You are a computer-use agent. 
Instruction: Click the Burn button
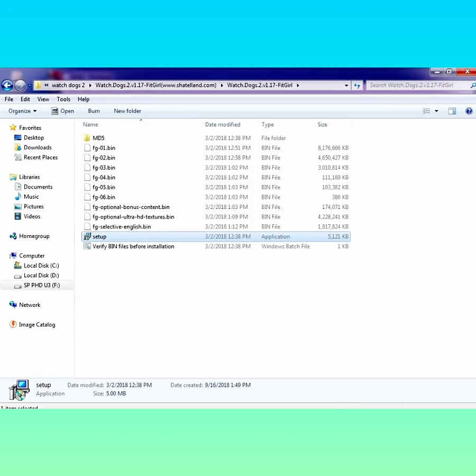click(x=94, y=111)
